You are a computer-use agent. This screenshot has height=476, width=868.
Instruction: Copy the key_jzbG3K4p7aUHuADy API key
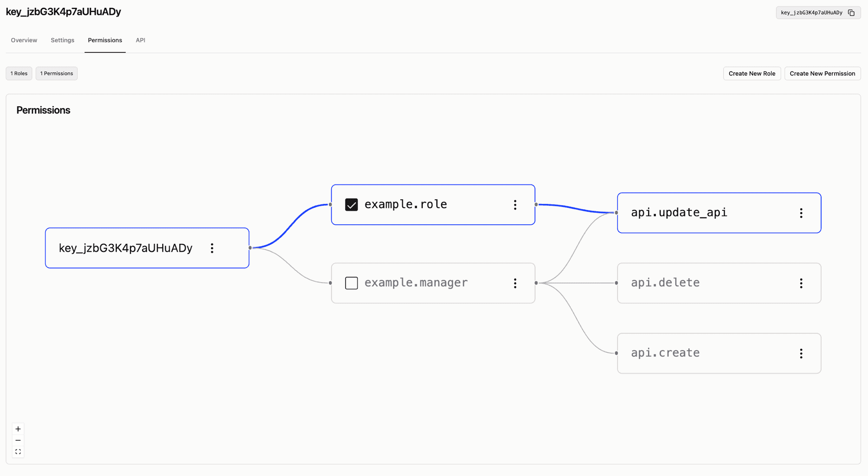(852, 13)
